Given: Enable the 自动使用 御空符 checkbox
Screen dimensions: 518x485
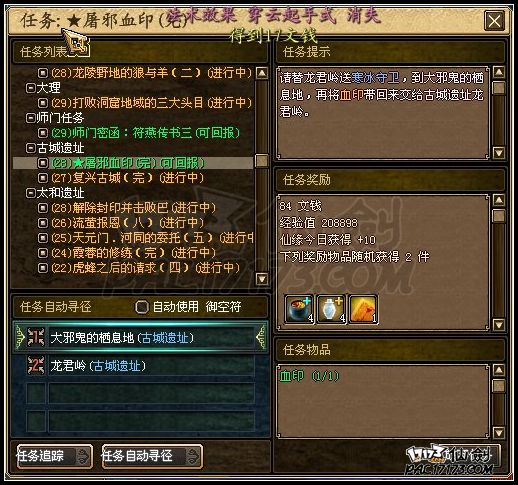Looking at the screenshot, I should coord(142,307).
